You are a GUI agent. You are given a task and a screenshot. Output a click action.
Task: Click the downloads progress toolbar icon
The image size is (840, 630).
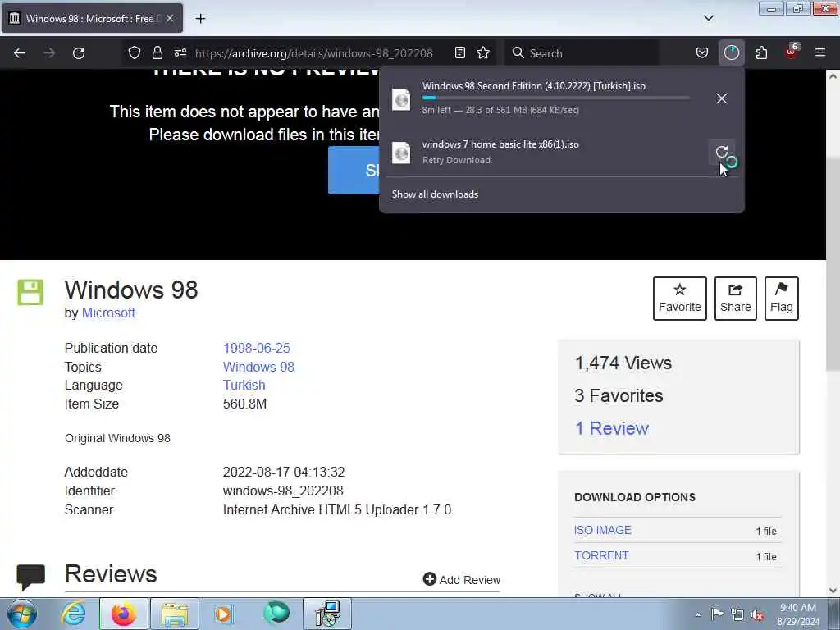coord(731,52)
